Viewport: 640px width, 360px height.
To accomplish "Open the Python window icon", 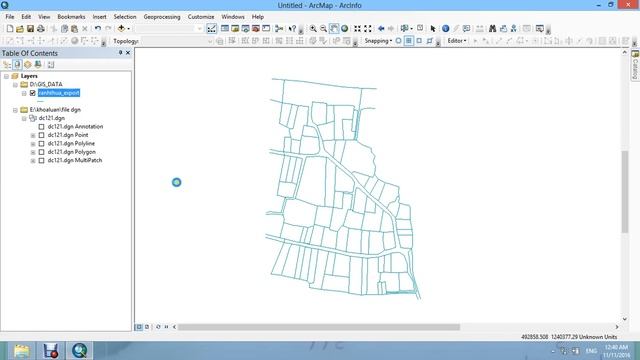I will pyautogui.click(x=266, y=29).
